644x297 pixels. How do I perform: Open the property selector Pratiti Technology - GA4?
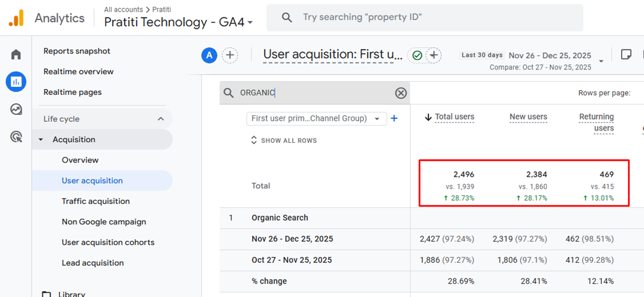(178, 22)
